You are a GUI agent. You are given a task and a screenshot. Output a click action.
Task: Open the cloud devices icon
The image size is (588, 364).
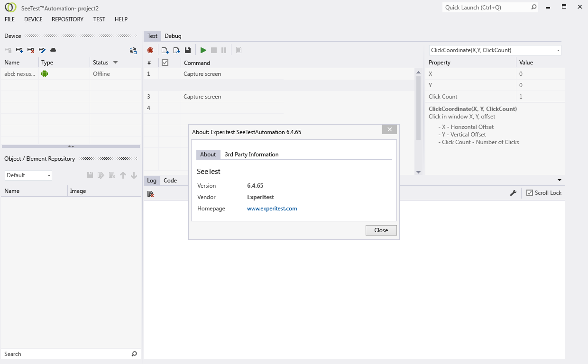tap(53, 50)
